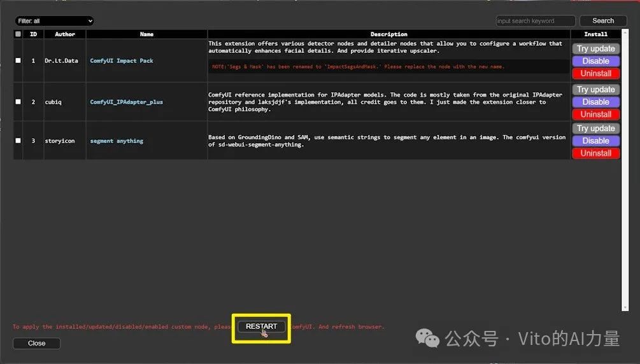The height and width of the screenshot is (364, 640).
Task: Click the RESTART button
Action: pyautogui.click(x=261, y=326)
